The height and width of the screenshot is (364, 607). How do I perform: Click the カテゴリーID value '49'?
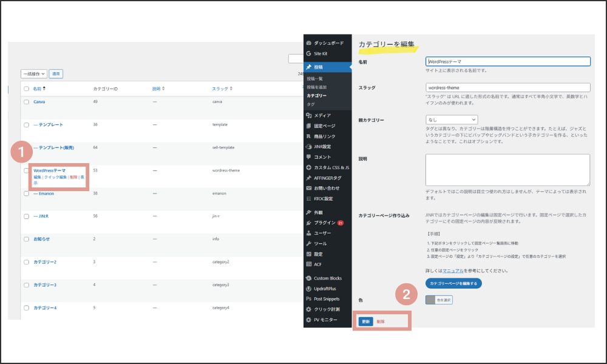(95, 101)
